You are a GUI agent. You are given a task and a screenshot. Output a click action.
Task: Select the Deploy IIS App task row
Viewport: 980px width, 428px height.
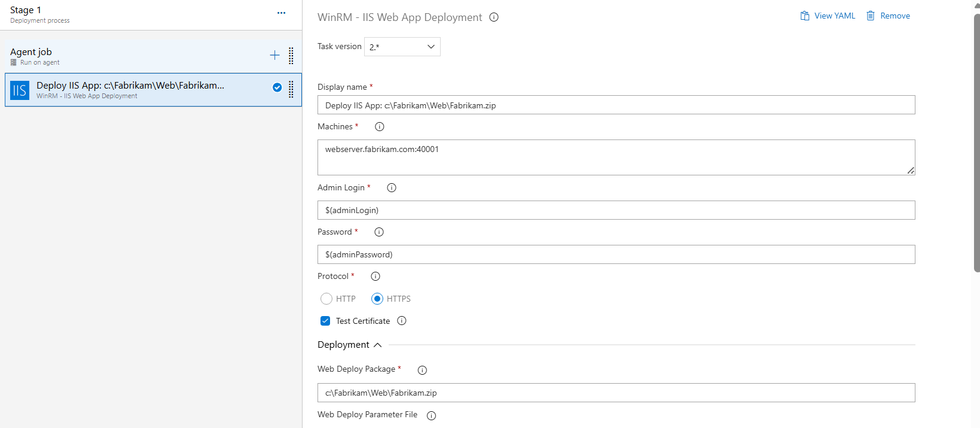click(153, 90)
